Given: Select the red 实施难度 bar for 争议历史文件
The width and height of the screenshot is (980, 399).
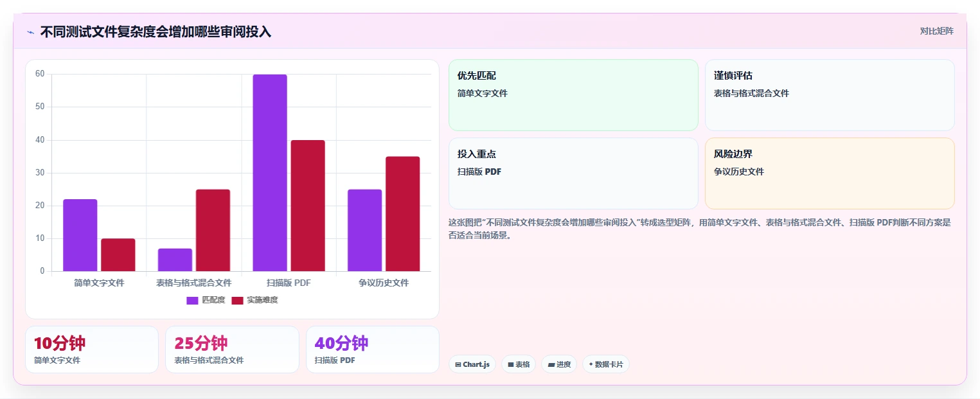Looking at the screenshot, I should 403,214.
